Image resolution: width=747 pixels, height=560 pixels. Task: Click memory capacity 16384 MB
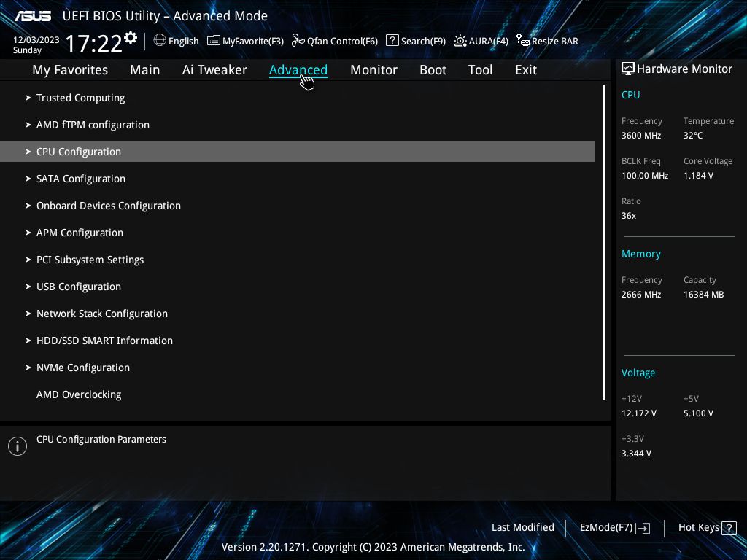click(704, 295)
